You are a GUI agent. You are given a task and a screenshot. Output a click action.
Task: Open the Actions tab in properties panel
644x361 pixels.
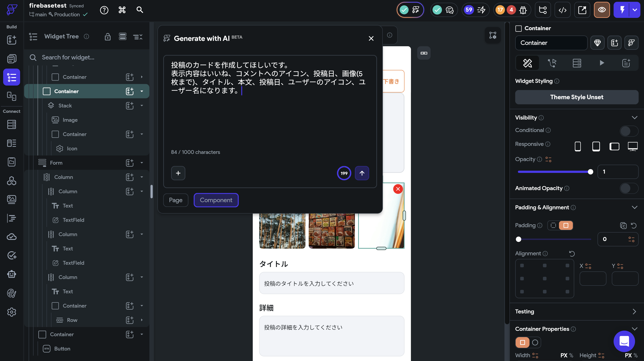pos(552,63)
